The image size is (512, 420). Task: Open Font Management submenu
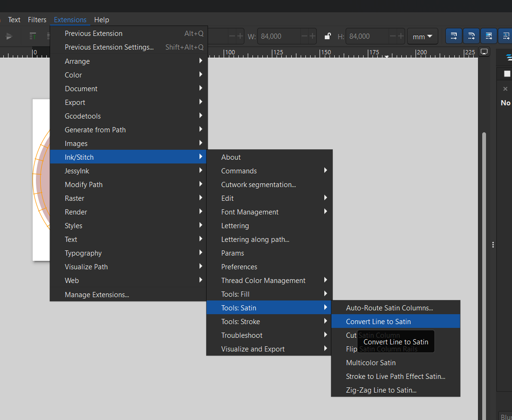click(x=269, y=212)
